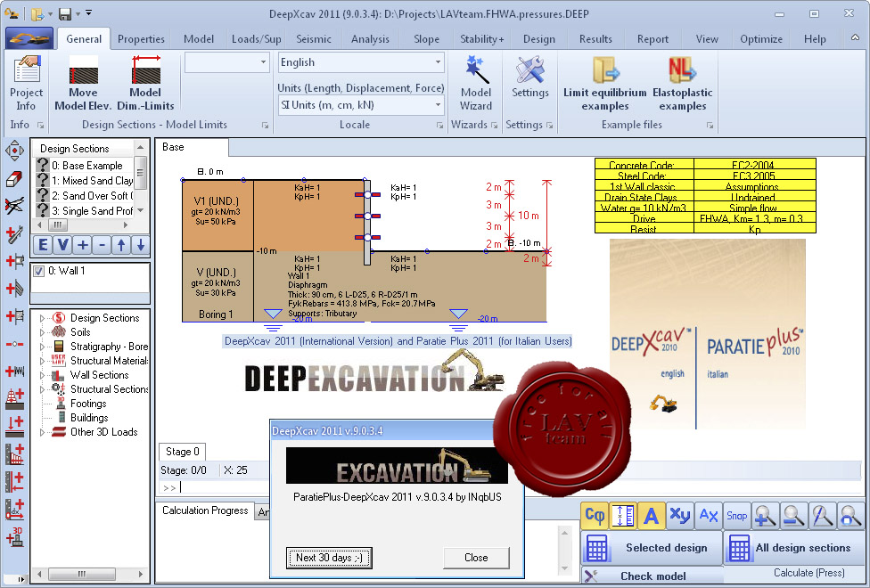Screen dimensions: 870x588
Task: Expand the Other 3D Loads tree node
Action: pos(42,432)
